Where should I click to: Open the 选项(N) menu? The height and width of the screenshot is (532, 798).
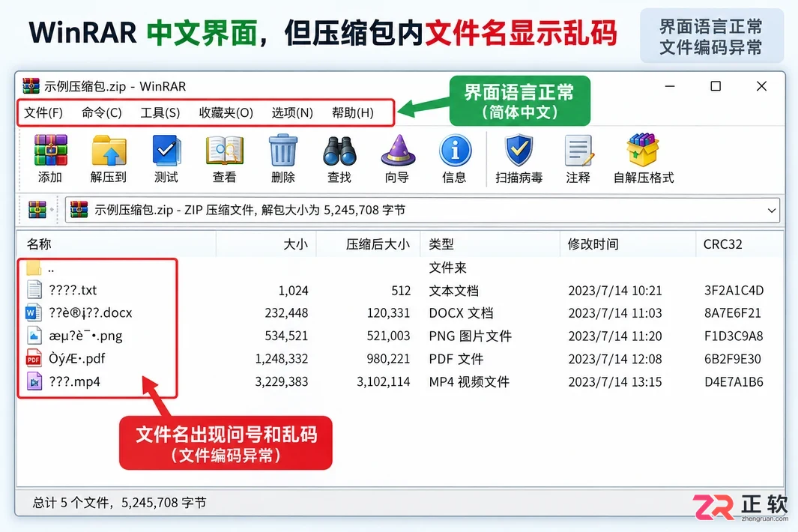292,112
